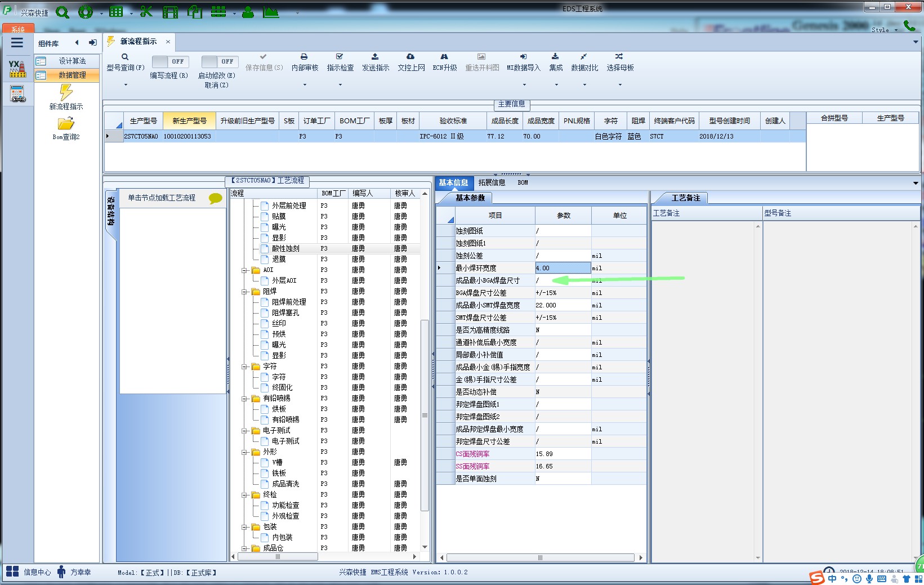The image size is (924, 585).
Task: Click 内部审核 printer tool
Action: [305, 62]
